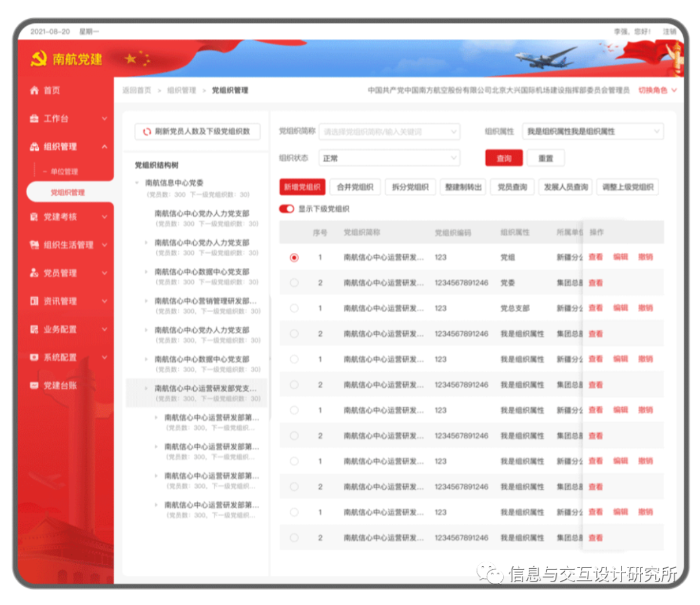Select the radio button in the 党委 row
The image size is (700, 605).
tap(294, 283)
